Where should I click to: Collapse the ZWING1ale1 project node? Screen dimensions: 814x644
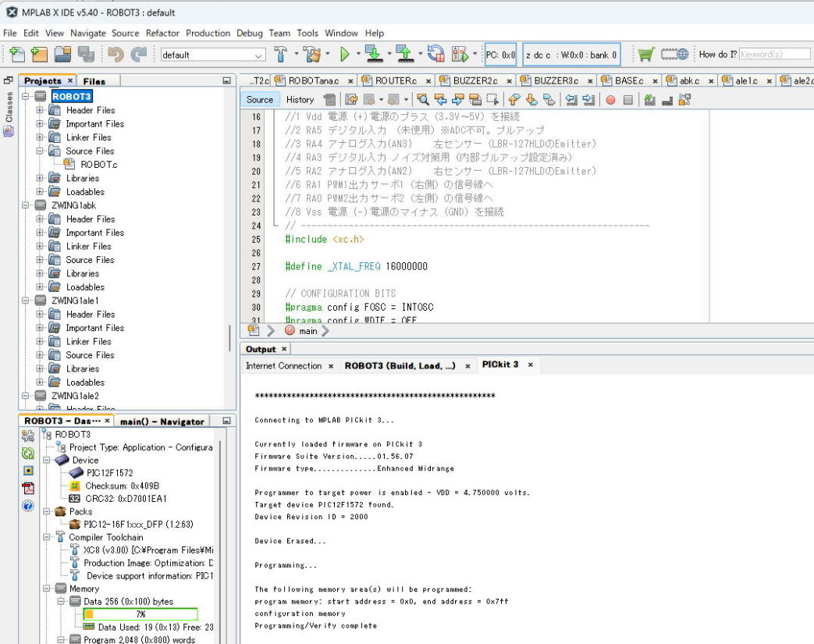pos(25,301)
